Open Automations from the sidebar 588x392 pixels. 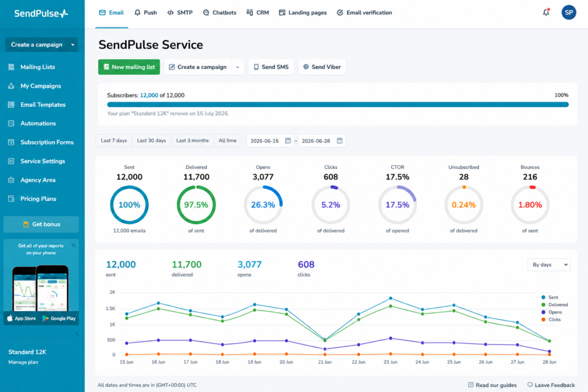(38, 123)
